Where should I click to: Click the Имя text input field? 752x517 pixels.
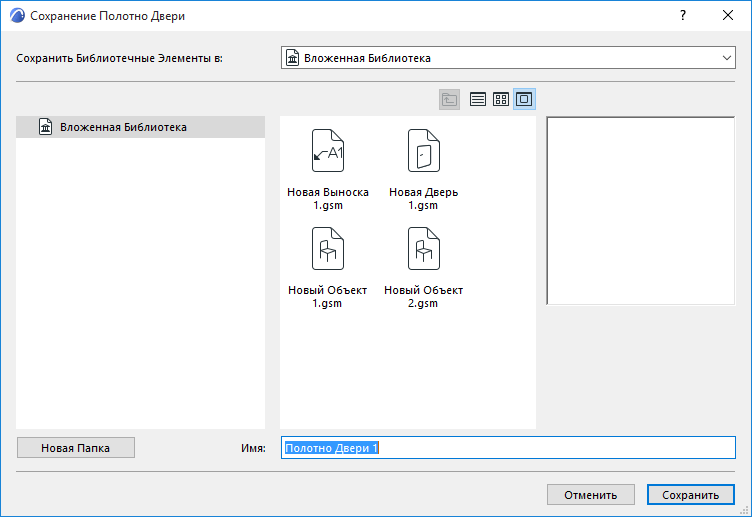click(508, 447)
